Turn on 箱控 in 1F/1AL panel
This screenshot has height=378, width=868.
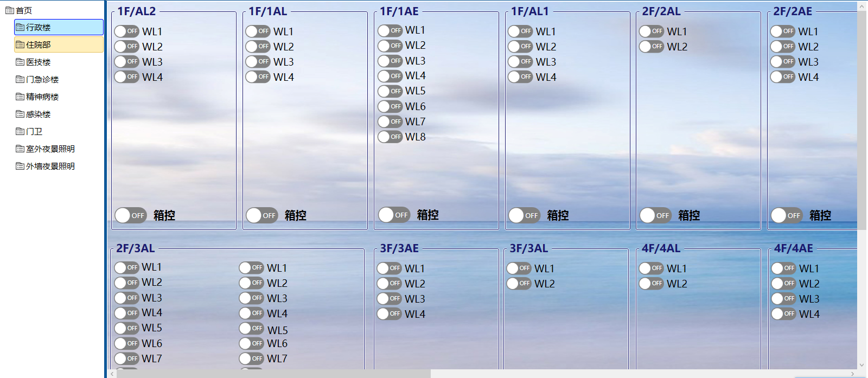coord(261,215)
